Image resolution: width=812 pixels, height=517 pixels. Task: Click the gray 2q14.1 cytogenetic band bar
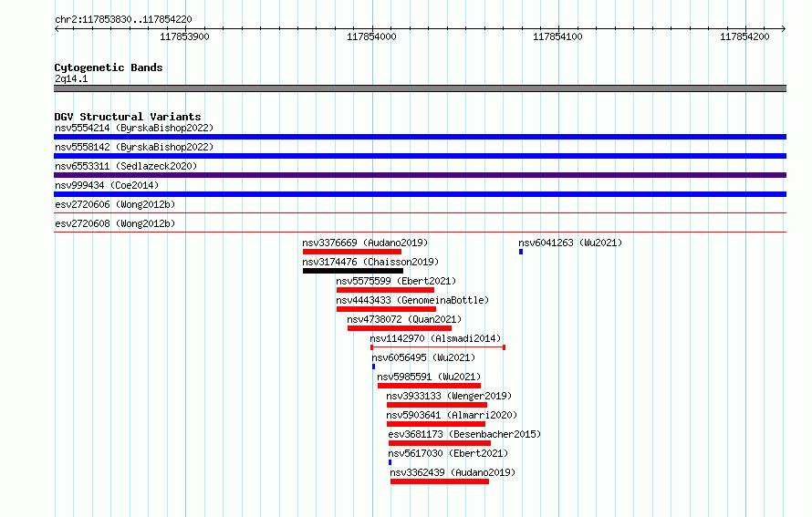(x=420, y=88)
